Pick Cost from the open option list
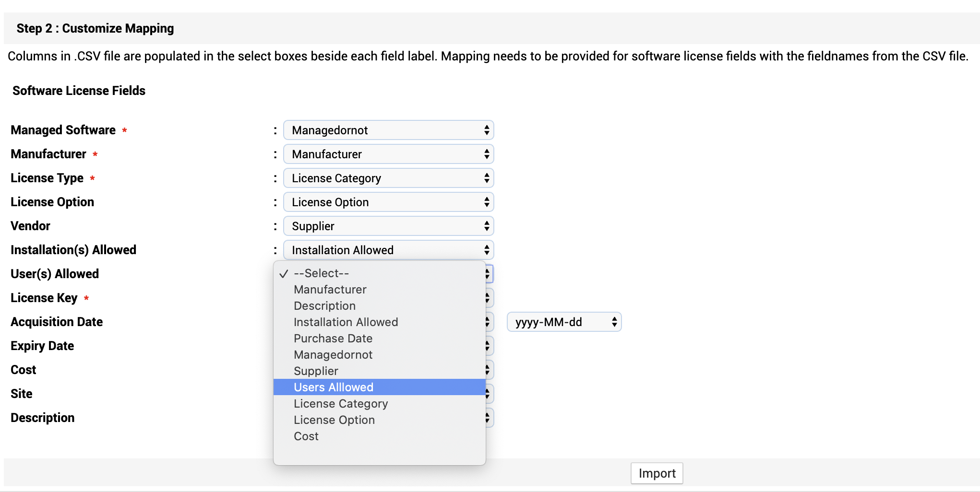Image resolution: width=980 pixels, height=492 pixels. [x=306, y=436]
